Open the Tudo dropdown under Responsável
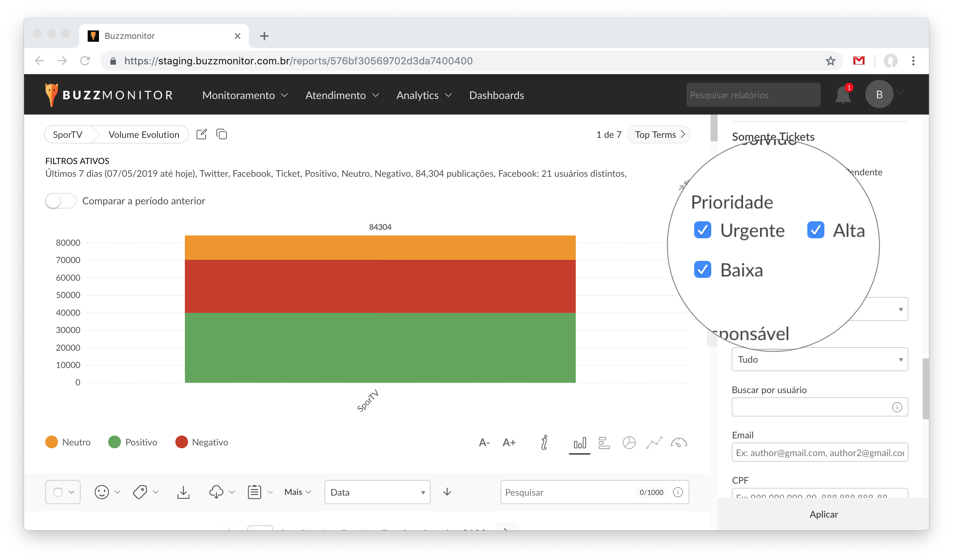The width and height of the screenshot is (953, 560). [x=819, y=359]
